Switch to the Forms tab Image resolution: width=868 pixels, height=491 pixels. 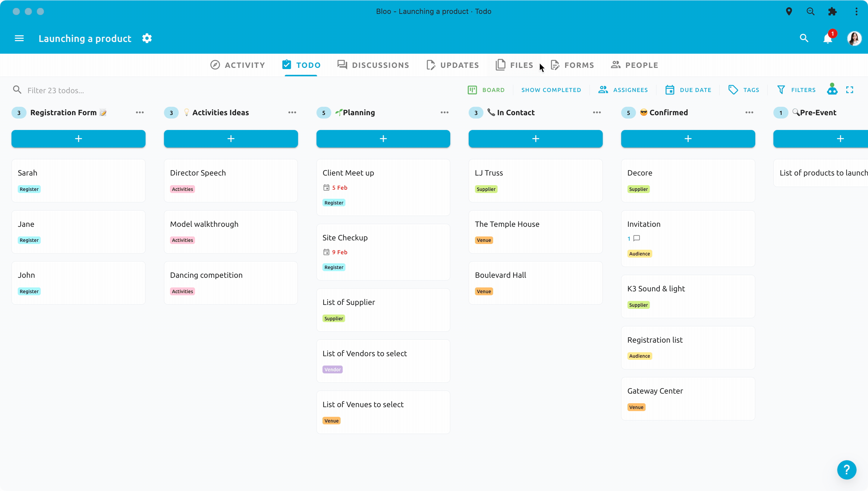click(572, 65)
